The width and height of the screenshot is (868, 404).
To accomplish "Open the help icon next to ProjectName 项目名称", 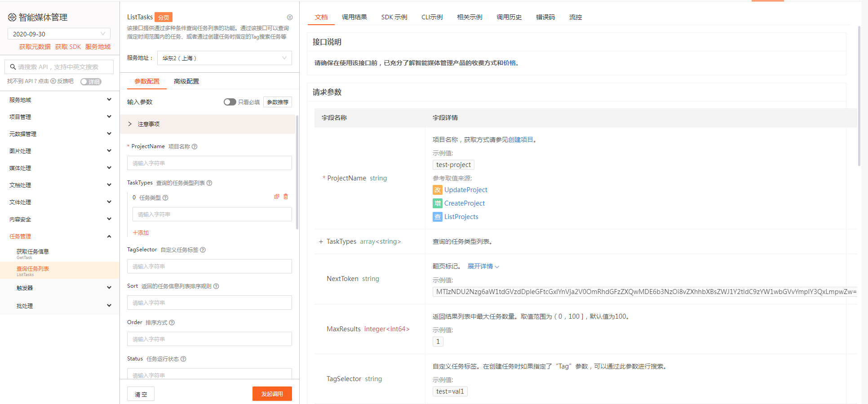I will 195,146.
